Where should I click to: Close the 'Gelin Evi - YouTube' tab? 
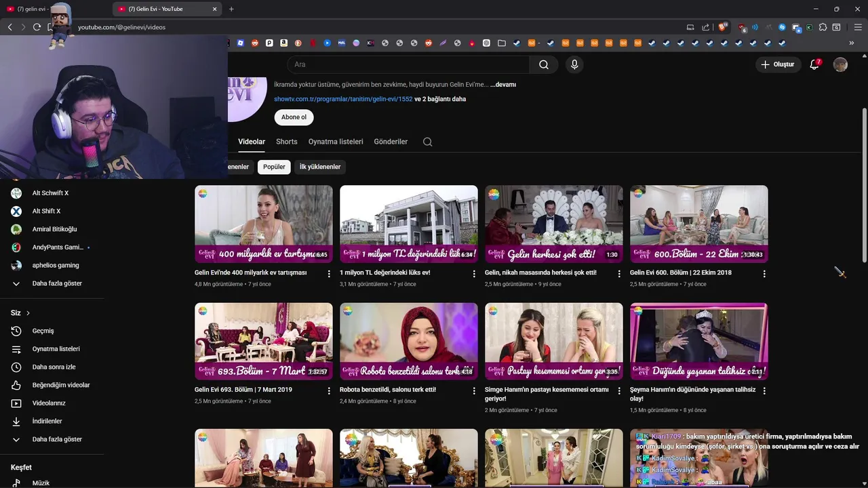pos(215,9)
